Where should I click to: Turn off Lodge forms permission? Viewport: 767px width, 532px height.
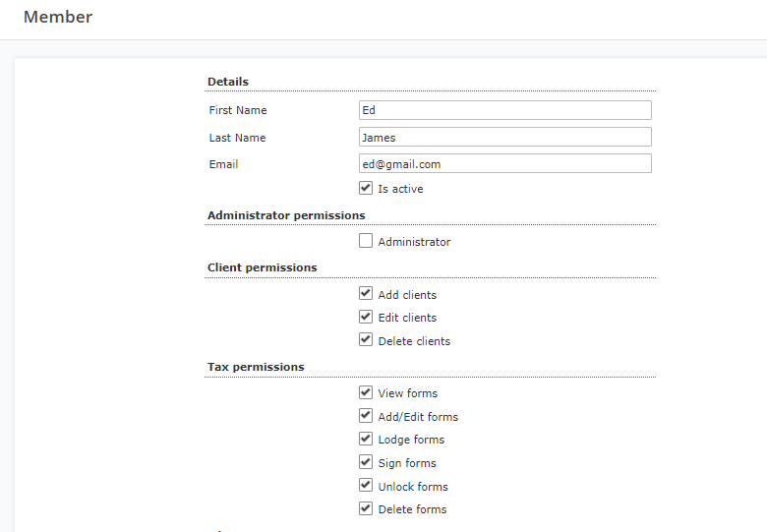click(366, 439)
